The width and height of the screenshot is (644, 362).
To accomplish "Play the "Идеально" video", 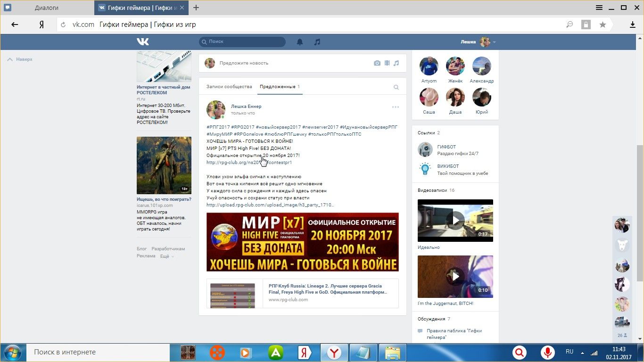I will [455, 221].
